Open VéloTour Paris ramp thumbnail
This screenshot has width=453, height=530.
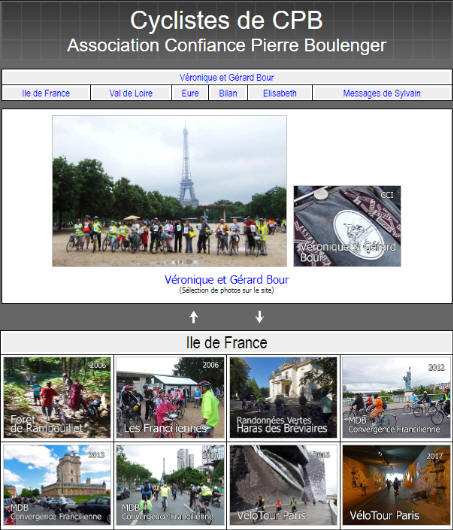[283, 485]
